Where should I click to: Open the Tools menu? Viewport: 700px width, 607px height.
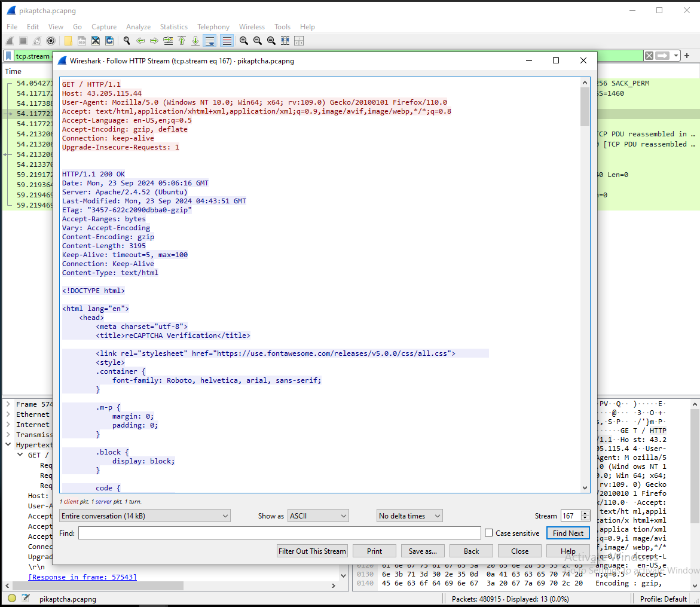(x=282, y=27)
